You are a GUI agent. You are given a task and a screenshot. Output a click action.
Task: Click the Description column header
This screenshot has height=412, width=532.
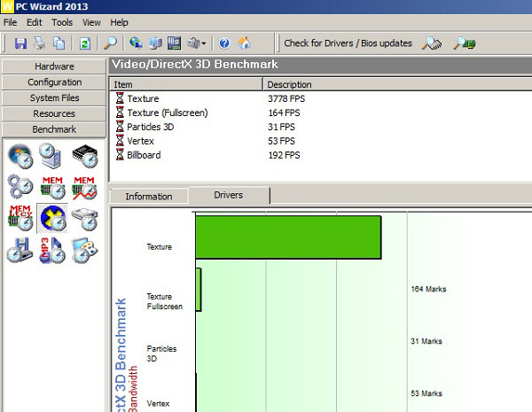click(289, 85)
